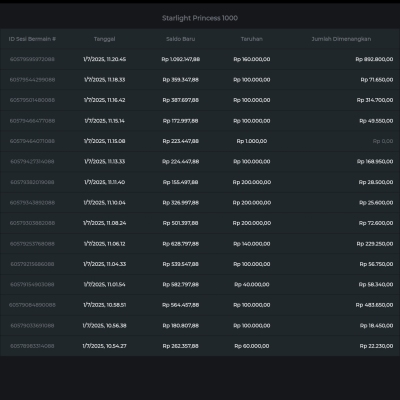
Task: Click the winnings Rp 892.800,00
Action: click(x=374, y=59)
